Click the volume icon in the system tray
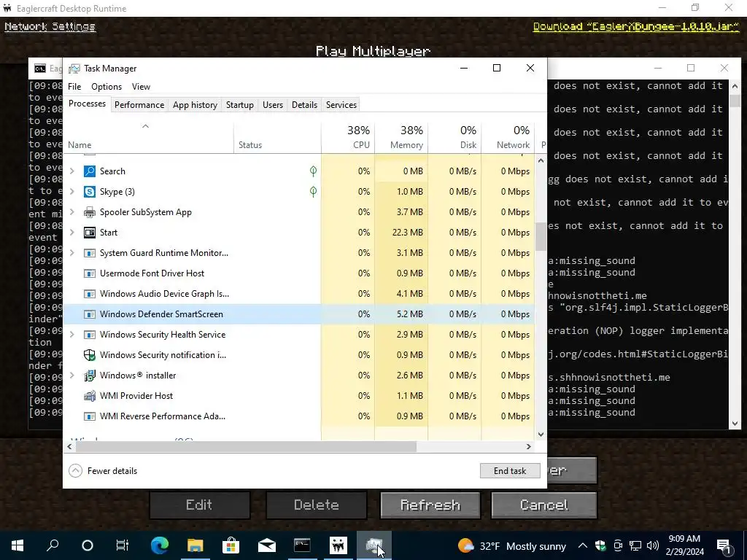747x560 pixels. (x=653, y=545)
